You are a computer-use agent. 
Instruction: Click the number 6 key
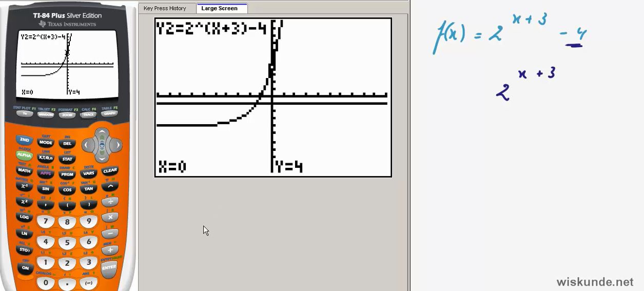[89, 242]
